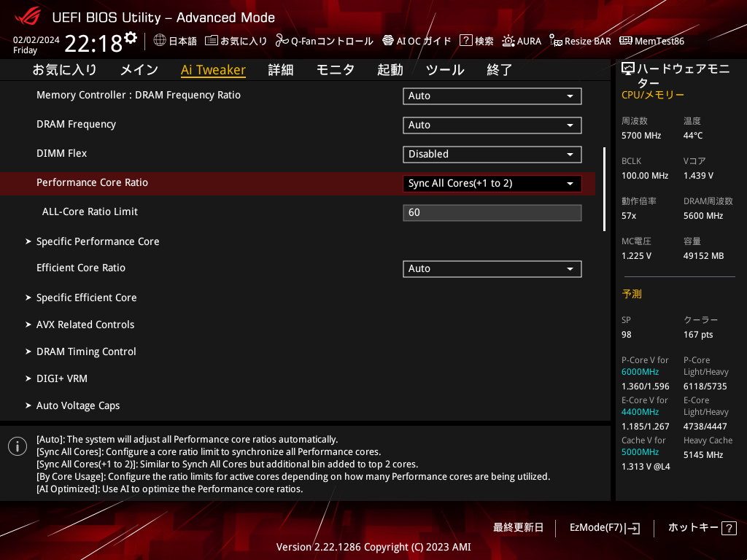This screenshot has height=560, width=747.
Task: Open the clock settings gear icon
Action: [x=131, y=38]
